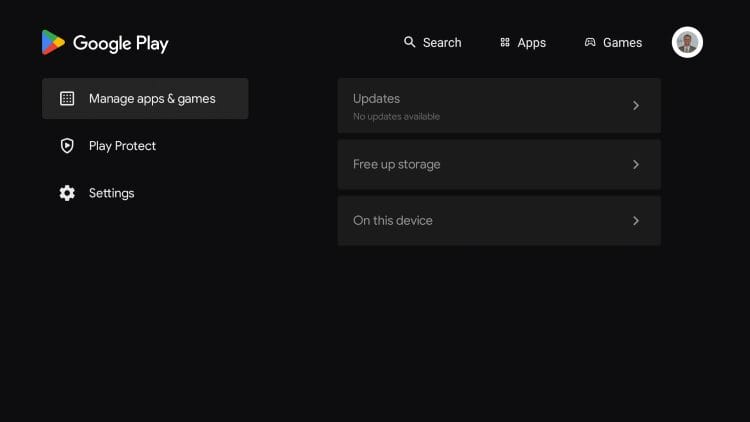Select the Play Protect menu label
This screenshot has width=750, height=422.
tap(122, 146)
